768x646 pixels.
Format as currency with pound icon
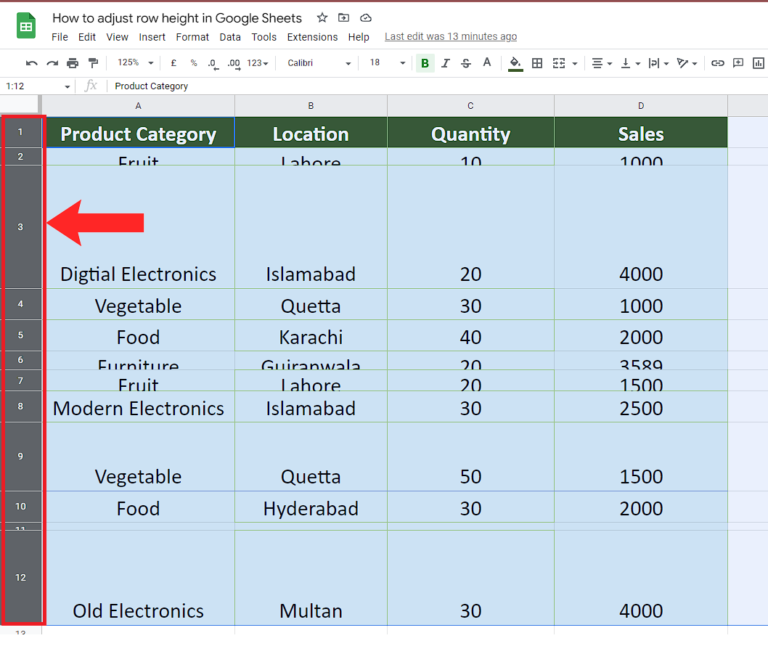tap(173, 63)
